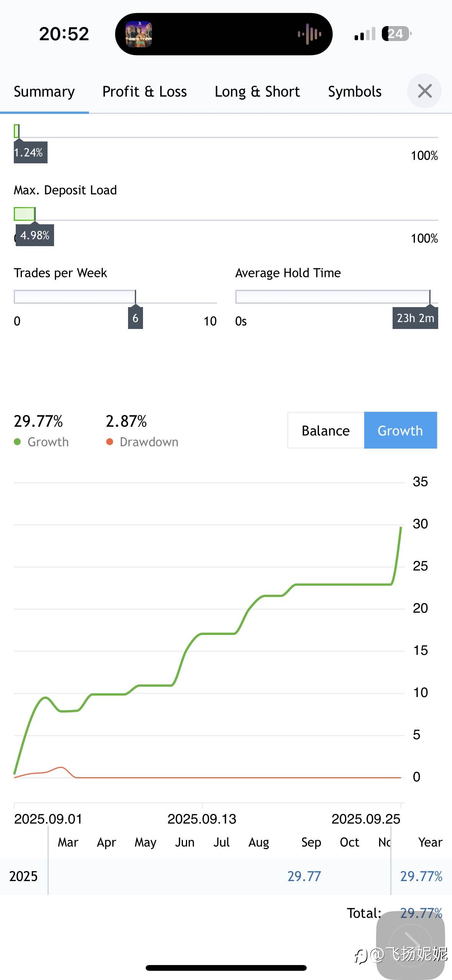The width and height of the screenshot is (452, 980).
Task: Switch chart to Growth view
Action: (x=400, y=431)
